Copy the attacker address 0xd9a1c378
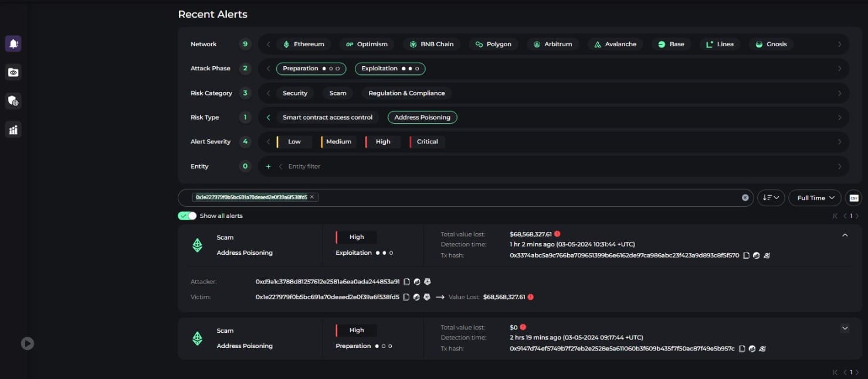 point(406,282)
